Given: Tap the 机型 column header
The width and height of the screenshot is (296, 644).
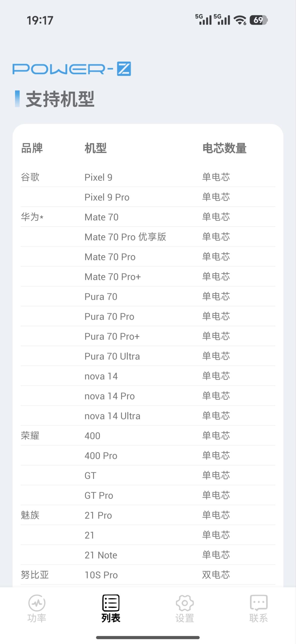Looking at the screenshot, I should tap(96, 148).
